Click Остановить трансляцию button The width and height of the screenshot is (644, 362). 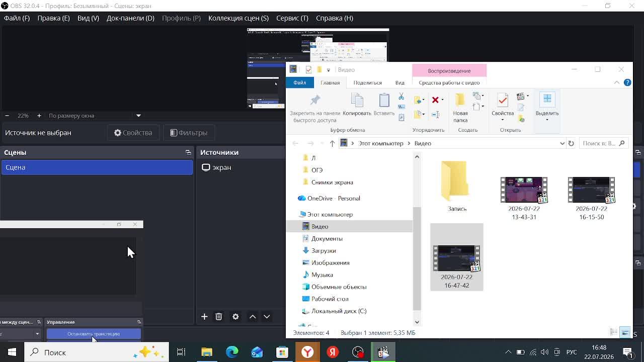[x=94, y=334]
